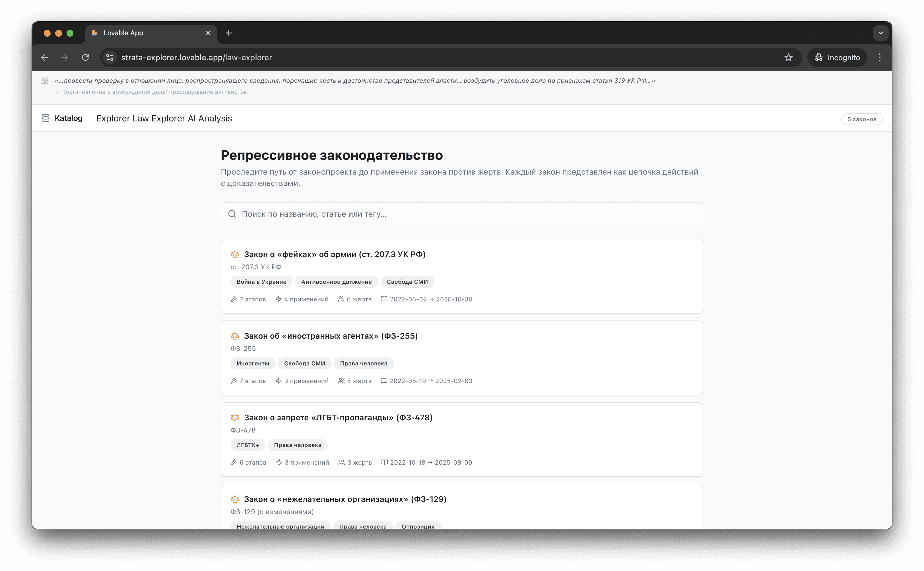The image size is (924, 571).
Task: Open the Incognito profile chip
Action: 837,57
